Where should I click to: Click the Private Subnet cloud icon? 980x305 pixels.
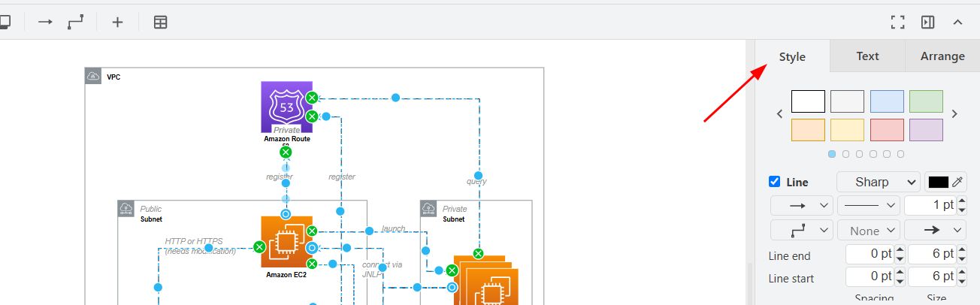(428, 209)
